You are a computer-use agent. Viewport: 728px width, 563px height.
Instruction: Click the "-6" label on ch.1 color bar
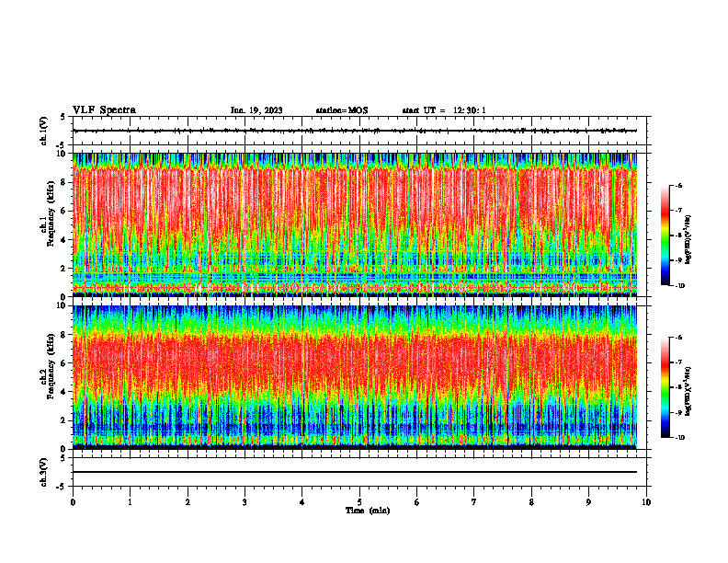[x=678, y=185]
